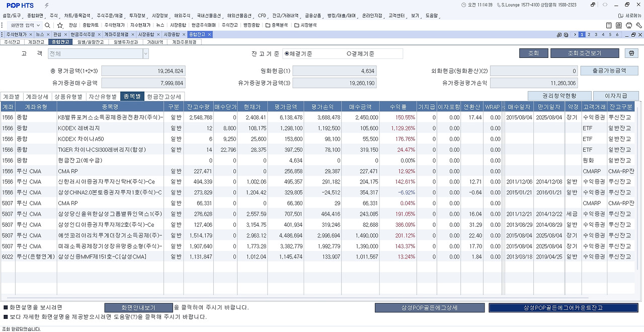
Task: Click the 삼성POP골든에그어카운트잔고 button
Action: pyautogui.click(x=563, y=308)
